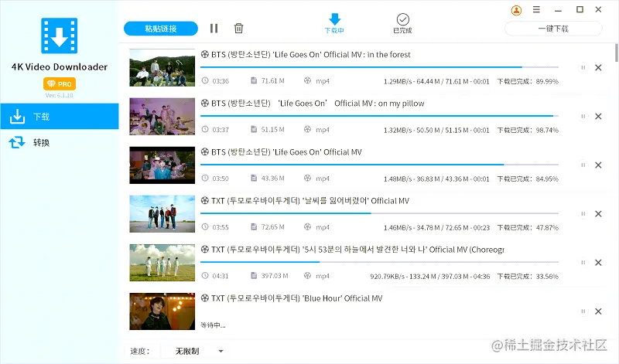Click the 'in the forest' video thumbnail
This screenshot has width=619, height=364.
click(162, 68)
